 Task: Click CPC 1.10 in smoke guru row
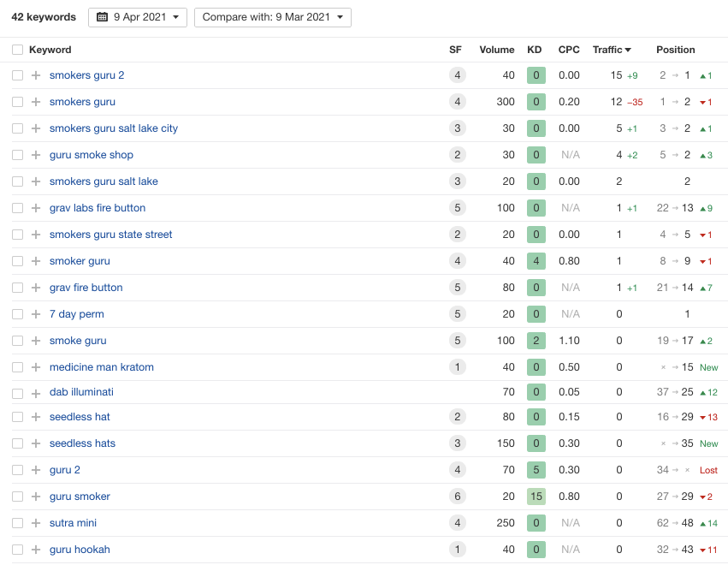click(x=569, y=341)
